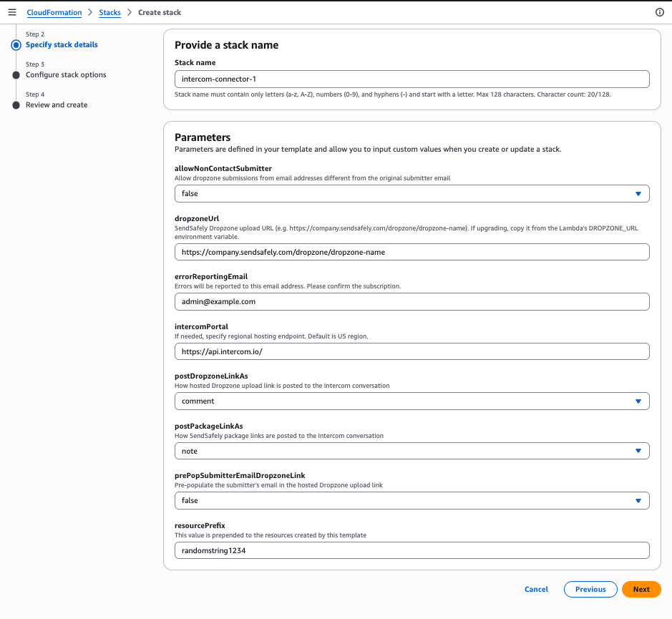
Task: Click the 'postPackageLinkAs' parameter label
Action: pyautogui.click(x=209, y=426)
